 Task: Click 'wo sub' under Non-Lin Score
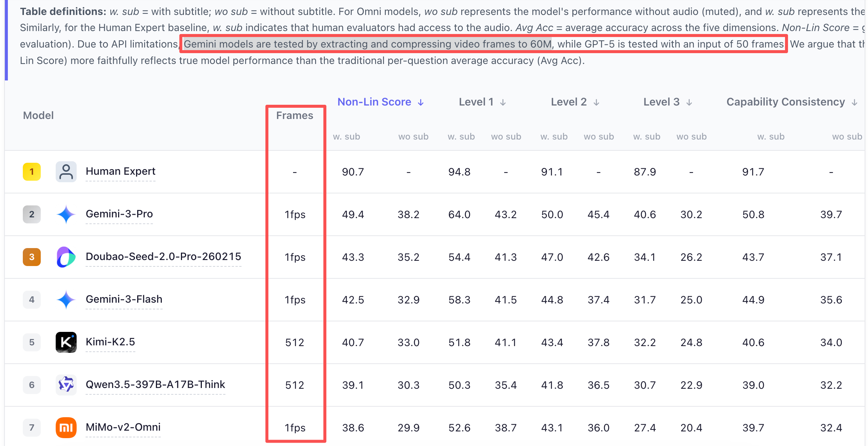413,137
